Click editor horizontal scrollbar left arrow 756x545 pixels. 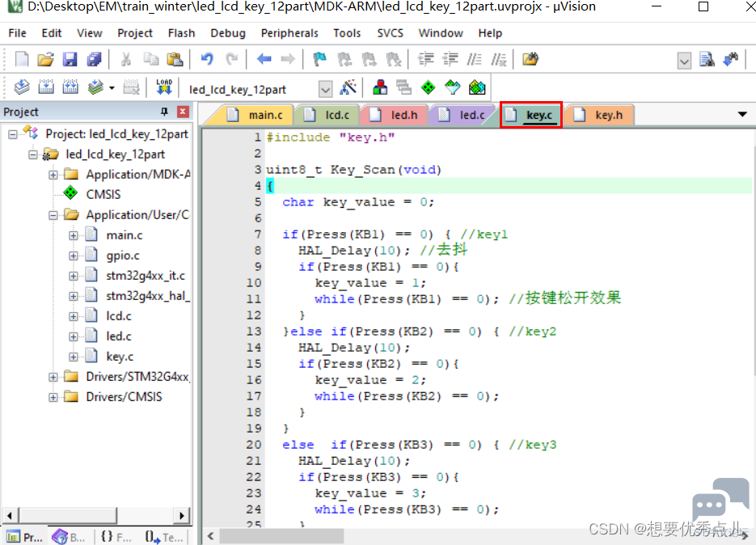tap(211, 536)
